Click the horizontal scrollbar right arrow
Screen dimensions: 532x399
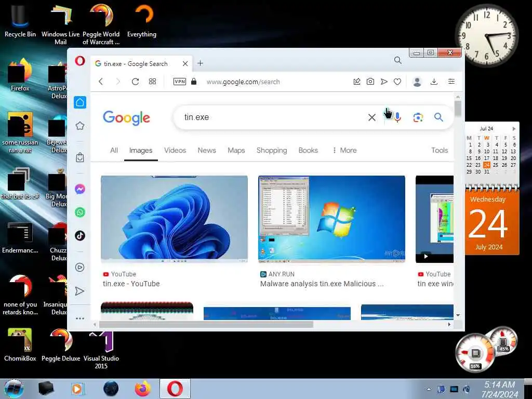pyautogui.click(x=449, y=325)
